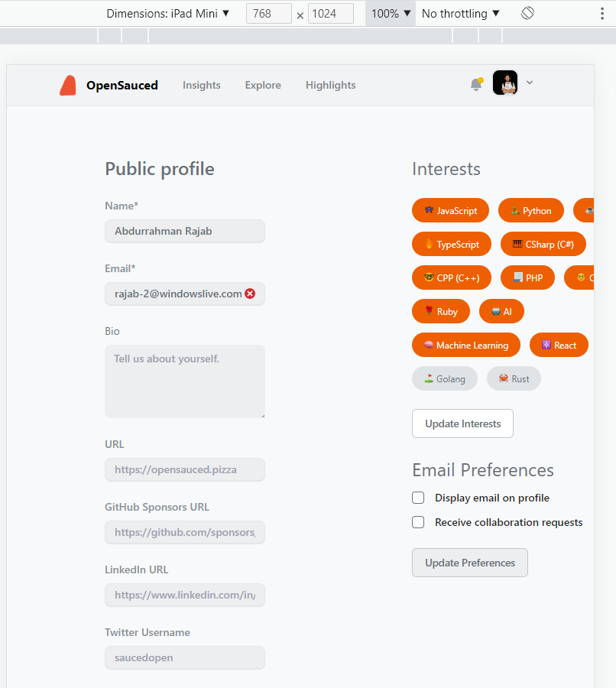Open the No throttling dropdown
Viewport: 616px width, 688px height.
(x=459, y=13)
